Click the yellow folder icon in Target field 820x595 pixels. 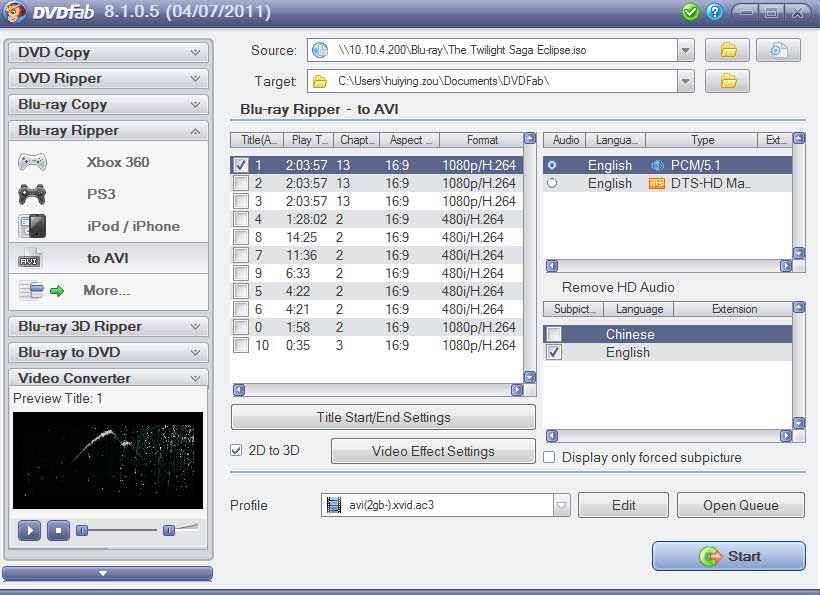click(x=320, y=82)
